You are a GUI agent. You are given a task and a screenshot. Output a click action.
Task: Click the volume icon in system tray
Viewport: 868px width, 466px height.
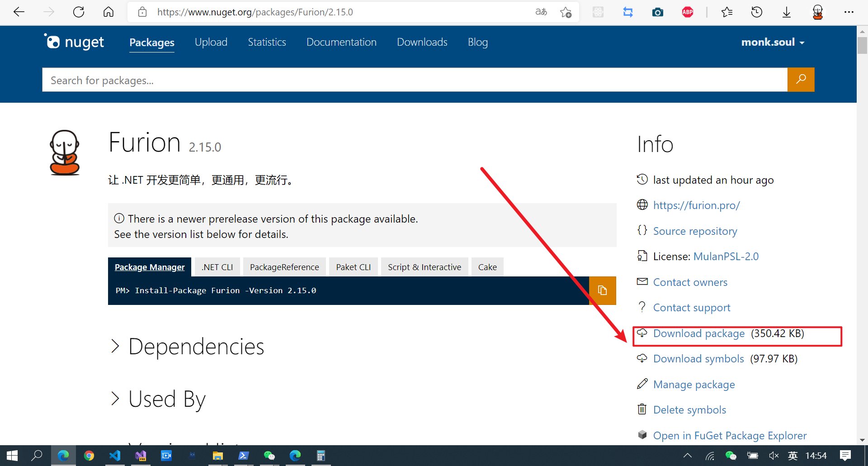point(774,456)
